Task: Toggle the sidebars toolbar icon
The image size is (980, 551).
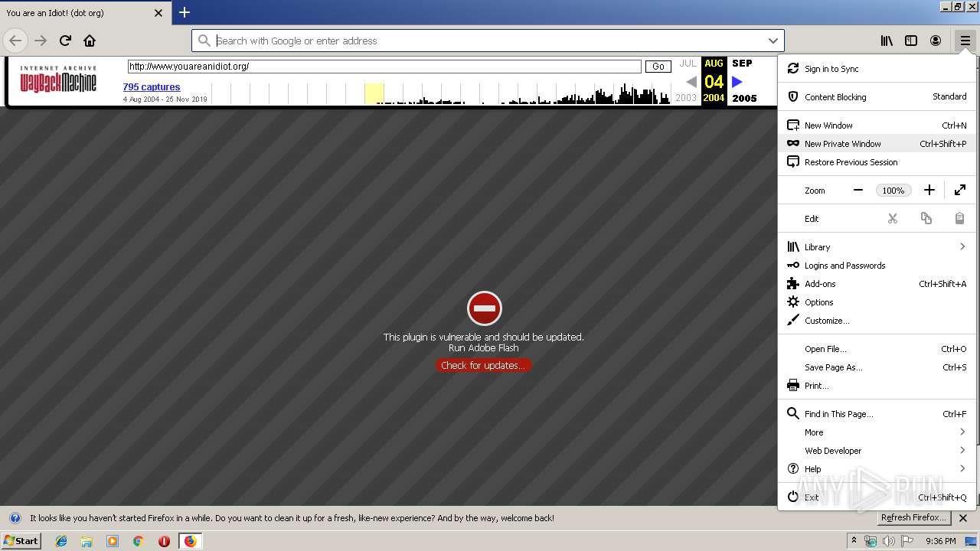Action: click(x=911, y=41)
